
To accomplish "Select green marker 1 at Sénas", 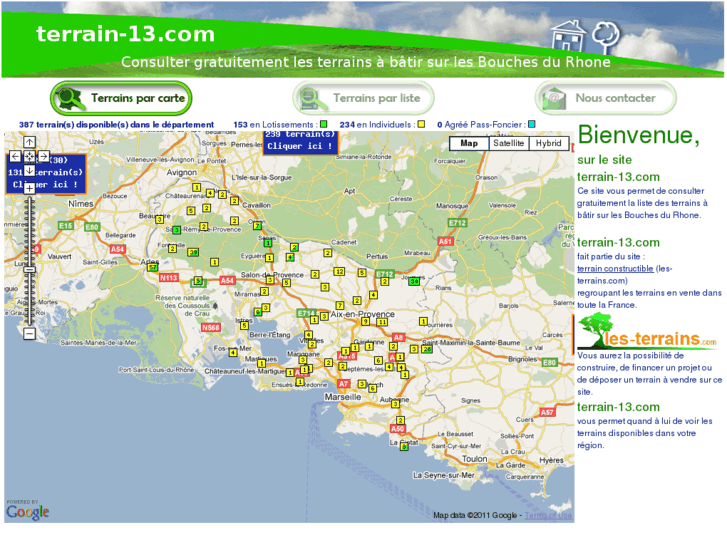I will coord(268,243).
